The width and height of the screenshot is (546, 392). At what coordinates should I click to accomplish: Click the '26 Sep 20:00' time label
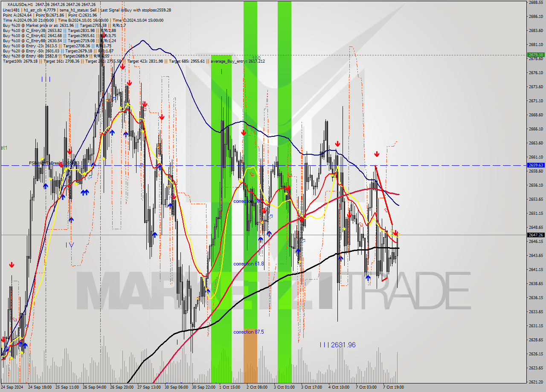(122, 387)
